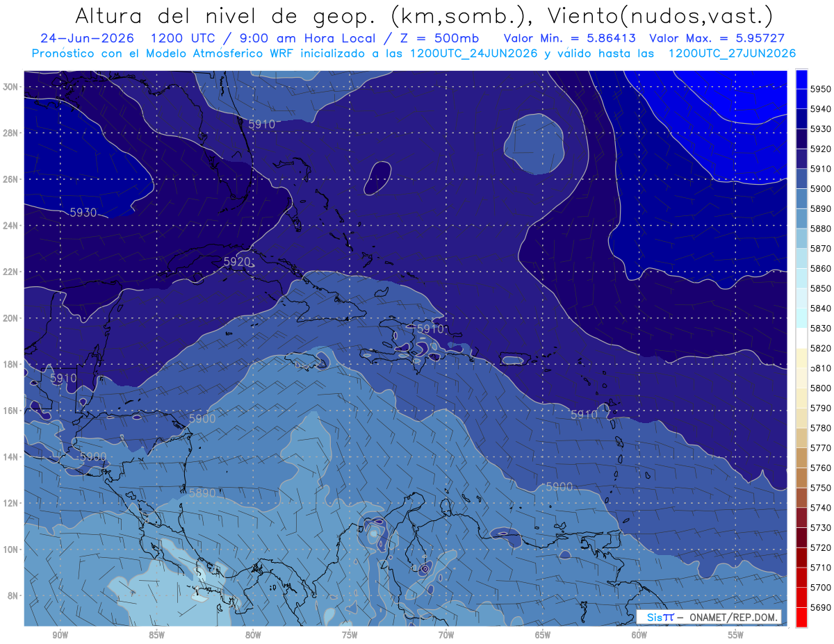Click the 85W longitude axis label
The image size is (834, 644).
pyautogui.click(x=156, y=635)
